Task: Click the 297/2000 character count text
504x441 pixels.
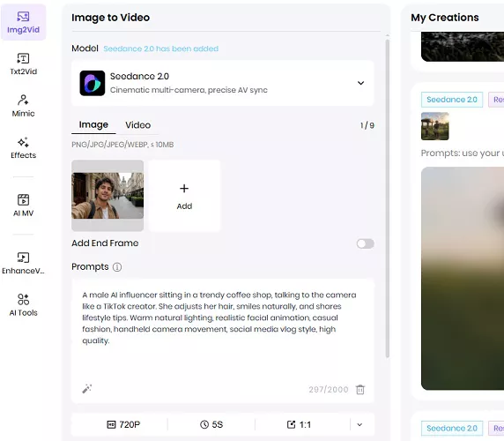Action: 329,390
